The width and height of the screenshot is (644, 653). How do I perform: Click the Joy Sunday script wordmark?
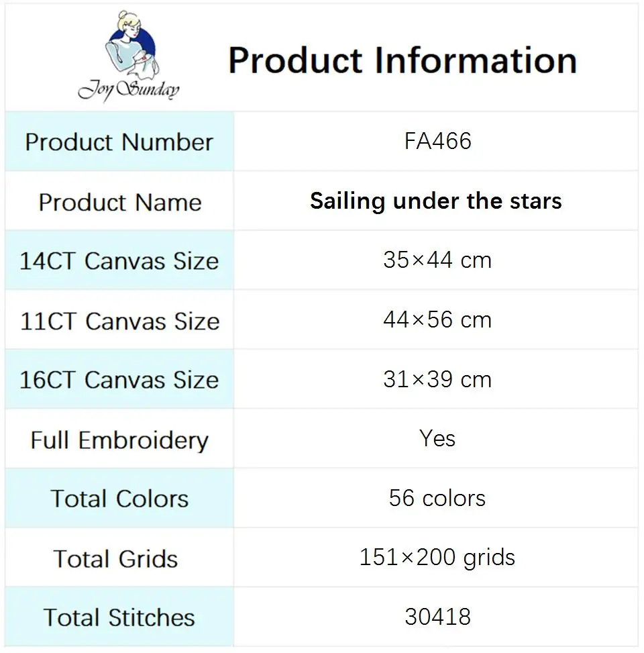pyautogui.click(x=129, y=90)
